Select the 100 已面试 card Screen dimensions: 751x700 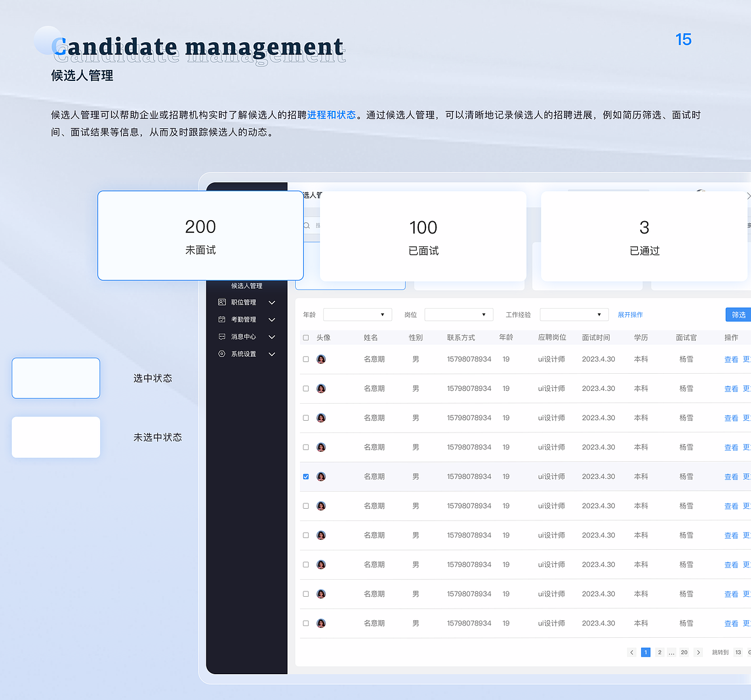coord(423,236)
